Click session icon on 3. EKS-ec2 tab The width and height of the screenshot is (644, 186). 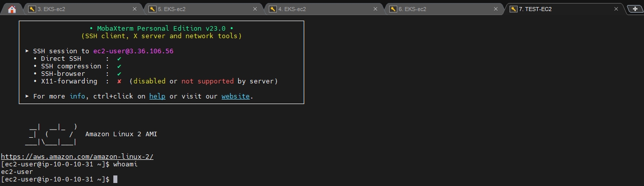[32, 9]
